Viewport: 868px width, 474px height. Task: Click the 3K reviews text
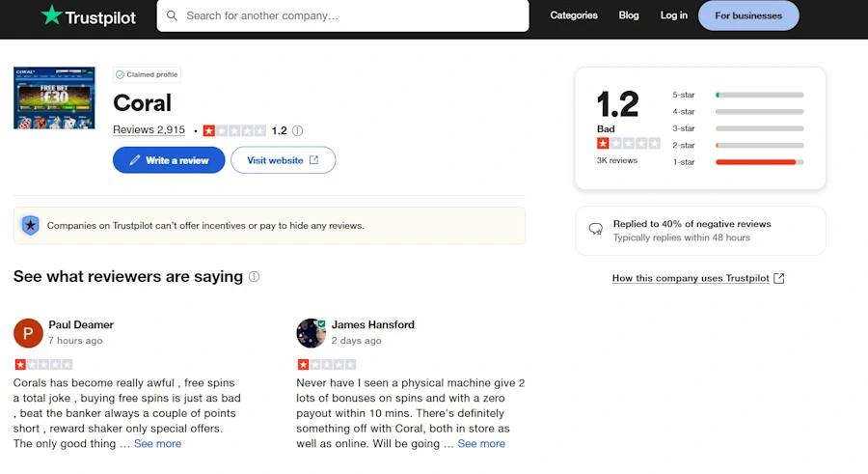pyautogui.click(x=616, y=160)
